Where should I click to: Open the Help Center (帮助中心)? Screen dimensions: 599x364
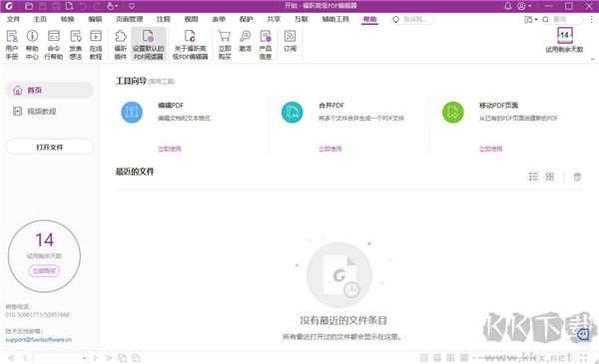pos(32,45)
